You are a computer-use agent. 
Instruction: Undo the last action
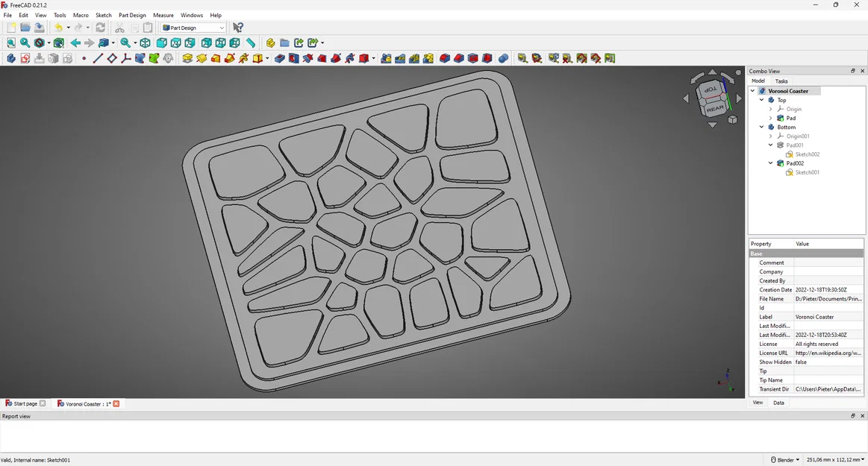[x=58, y=28]
